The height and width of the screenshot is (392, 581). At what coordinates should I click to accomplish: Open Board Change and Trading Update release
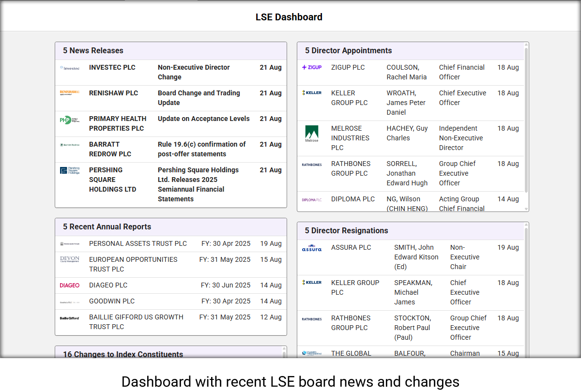pos(171,98)
